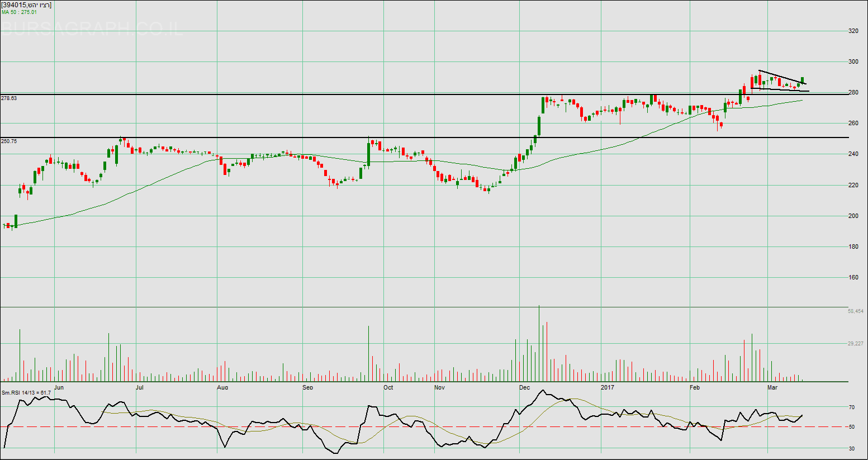Screen dimensions: 868x460
Task: Select the MA 50 : 275.01 indicator label
Action: click(x=19, y=12)
